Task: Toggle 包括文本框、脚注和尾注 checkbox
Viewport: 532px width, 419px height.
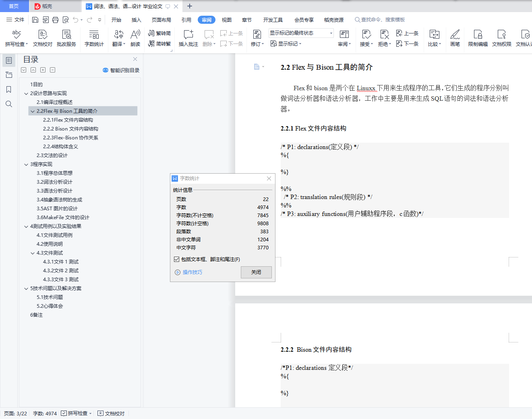Action: [177, 259]
